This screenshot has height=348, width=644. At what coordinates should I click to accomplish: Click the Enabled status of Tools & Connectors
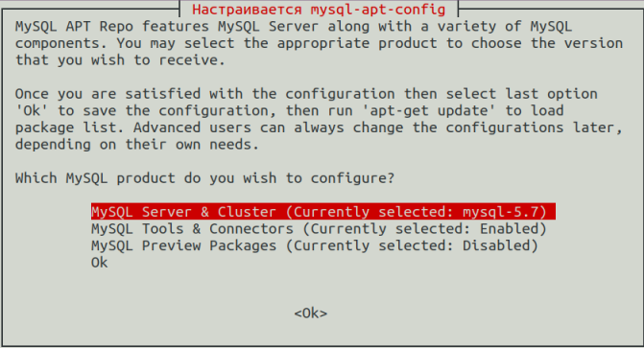(x=509, y=228)
